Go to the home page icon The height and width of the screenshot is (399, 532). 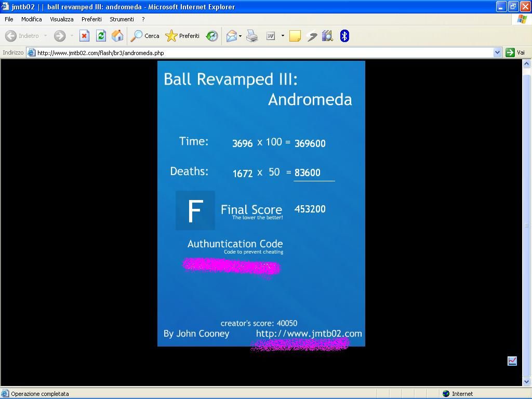click(x=117, y=36)
